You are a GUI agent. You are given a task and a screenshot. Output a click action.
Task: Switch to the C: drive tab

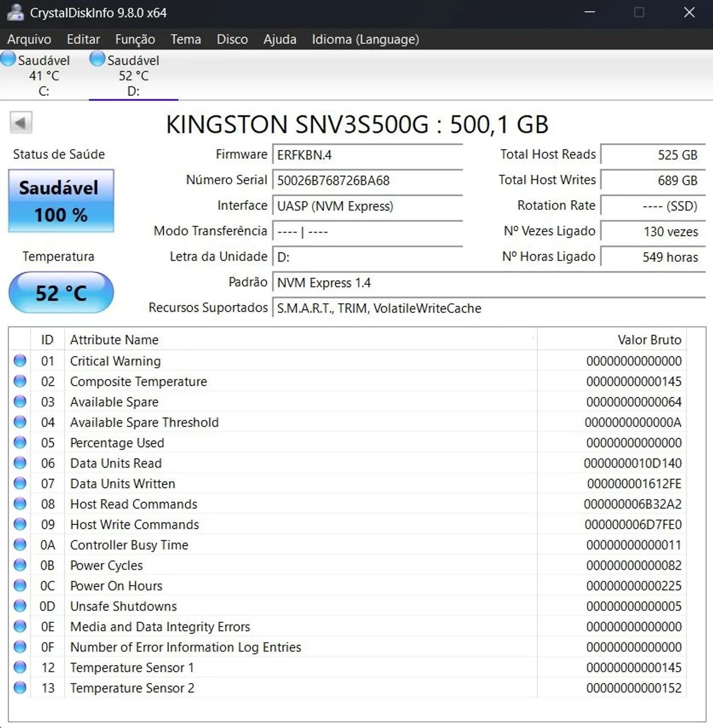(x=43, y=76)
